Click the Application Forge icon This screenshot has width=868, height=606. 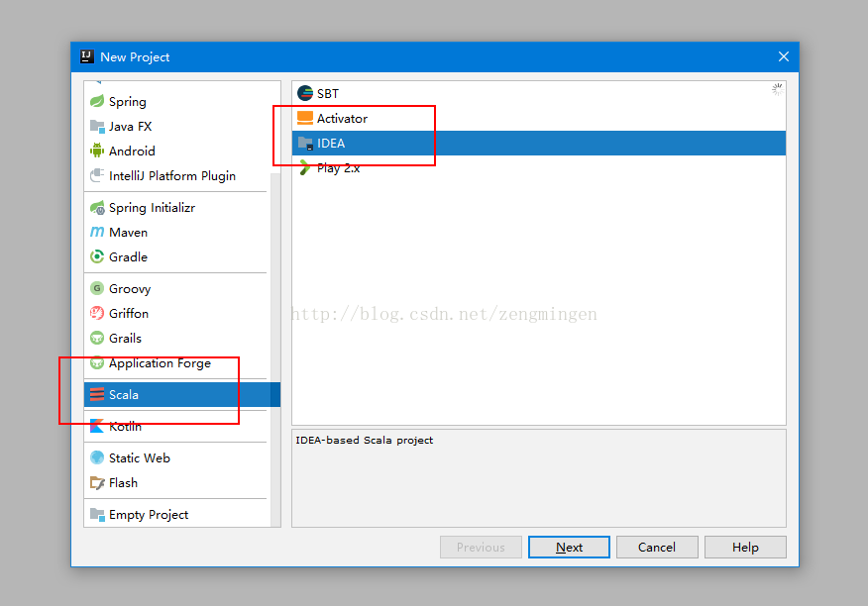[x=97, y=362]
